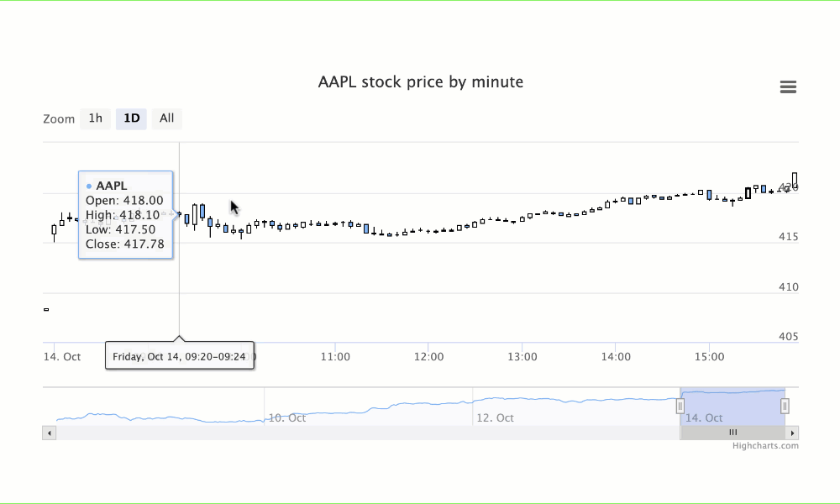Image resolution: width=840 pixels, height=504 pixels.
Task: Click the 12:00 x-axis label
Action: pyautogui.click(x=429, y=357)
